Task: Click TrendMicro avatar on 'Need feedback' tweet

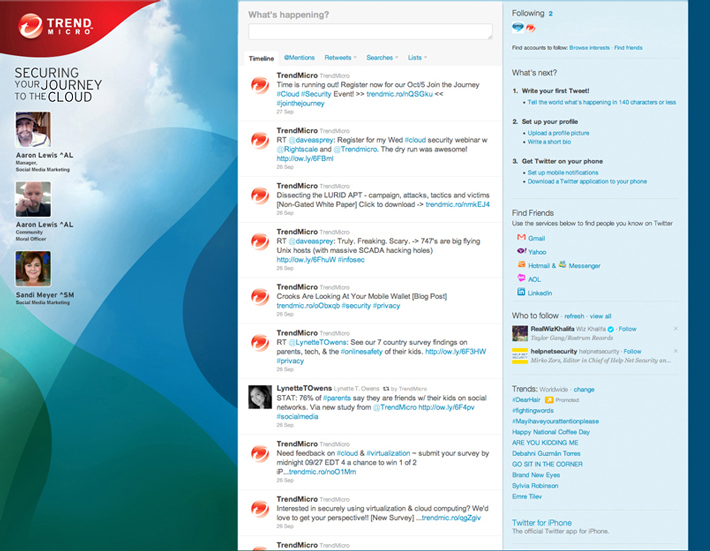Action: tap(260, 454)
